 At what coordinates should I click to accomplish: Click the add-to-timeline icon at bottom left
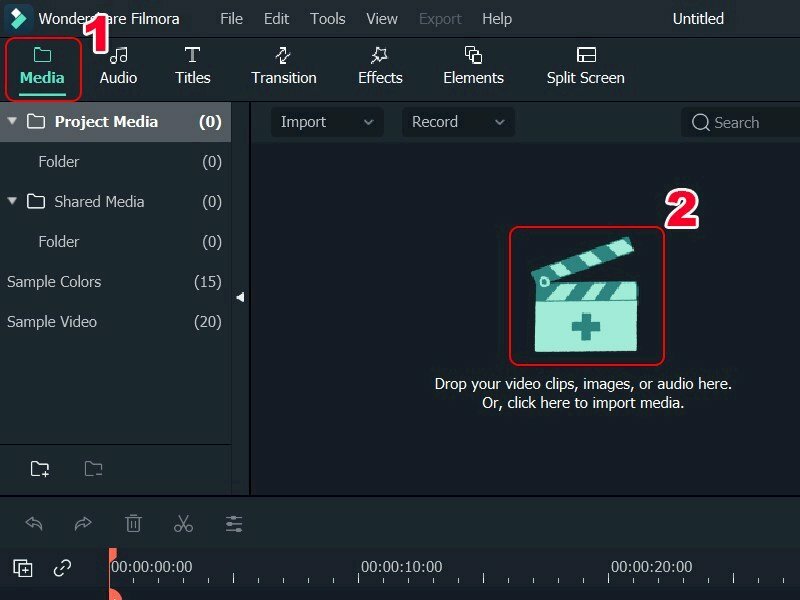click(22, 568)
